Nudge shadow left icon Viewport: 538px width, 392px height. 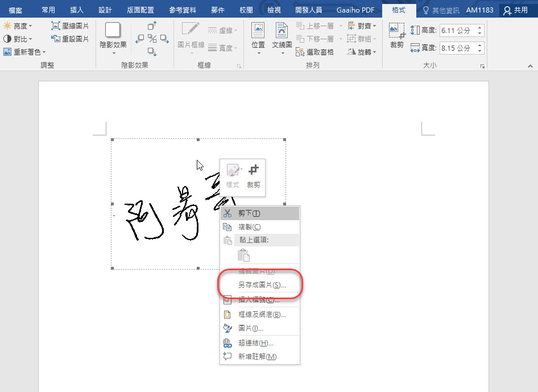click(x=140, y=39)
